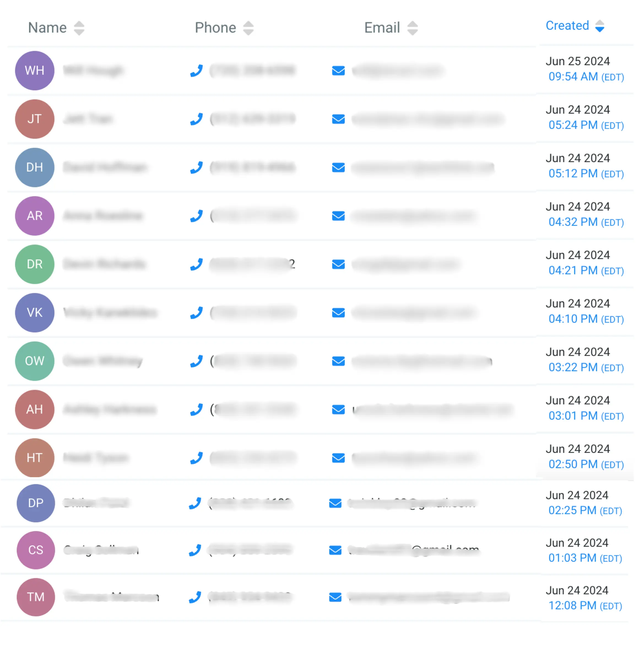Click the email envelope icon in VK row

pos(338,312)
